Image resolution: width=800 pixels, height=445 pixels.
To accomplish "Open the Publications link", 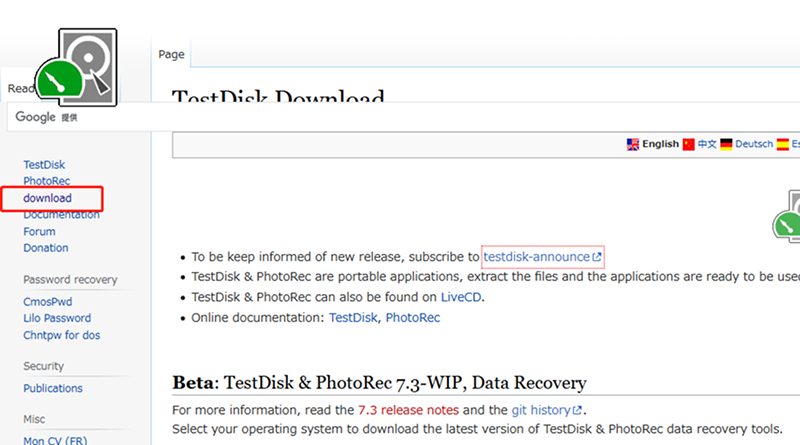I will tap(53, 388).
